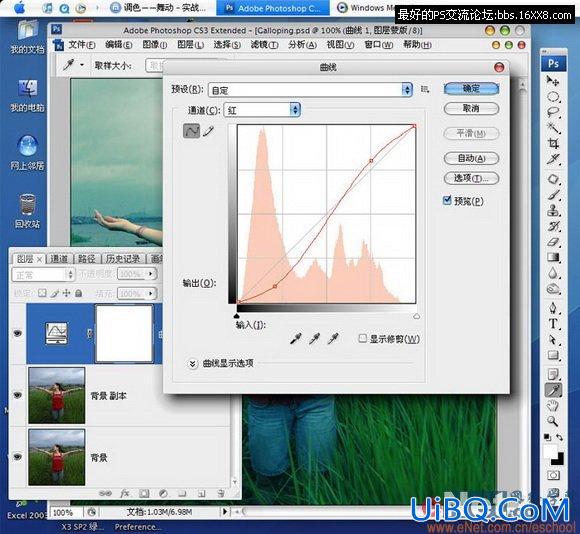Click the 取消 button in Curves
The height and width of the screenshot is (534, 580).
coord(471,108)
